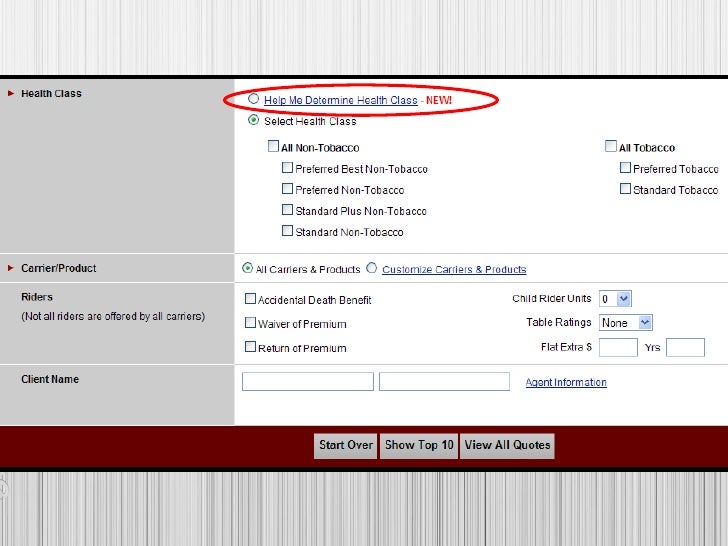
Task: Check the All Tobacco checkbox
Action: click(x=611, y=146)
